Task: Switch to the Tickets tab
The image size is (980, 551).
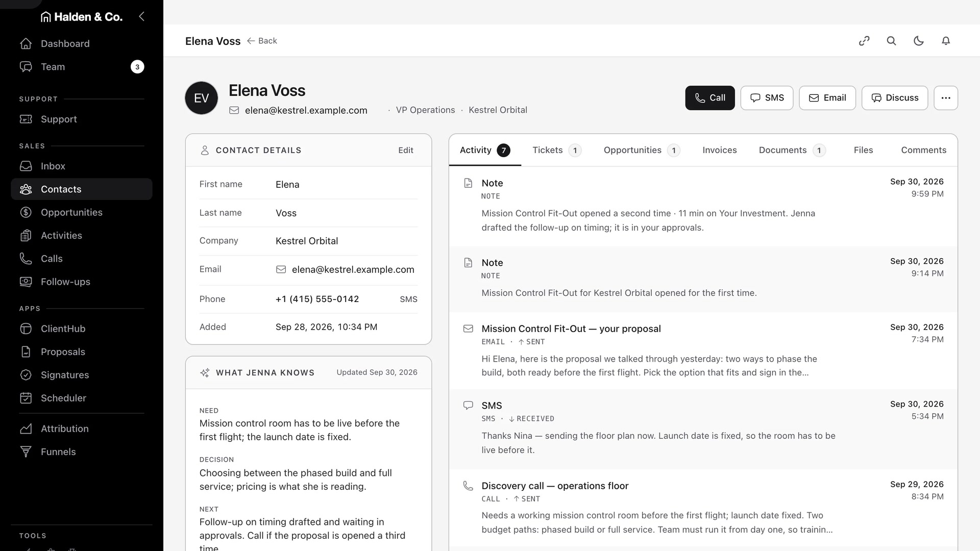Action: [x=556, y=150]
